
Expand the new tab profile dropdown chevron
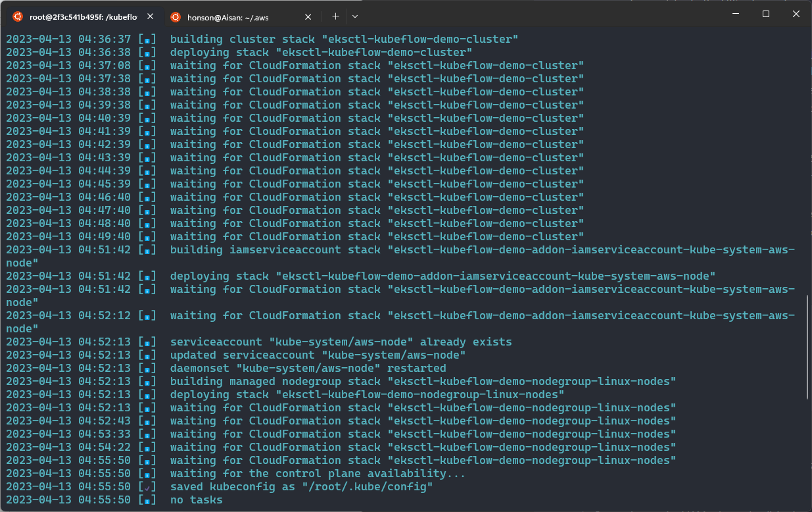coord(355,16)
